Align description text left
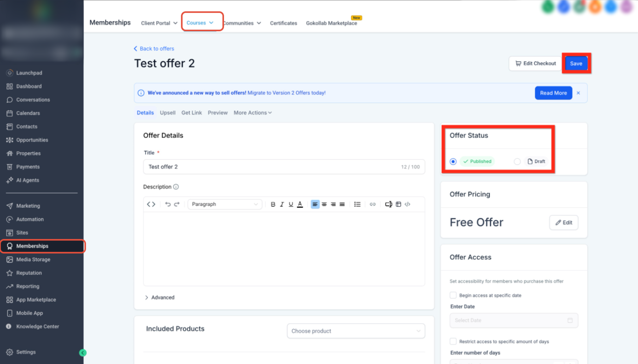The height and width of the screenshot is (364, 638). 315,204
